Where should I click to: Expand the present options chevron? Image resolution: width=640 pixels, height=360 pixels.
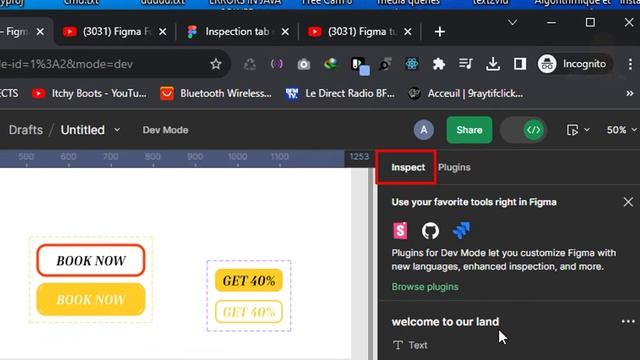587,130
